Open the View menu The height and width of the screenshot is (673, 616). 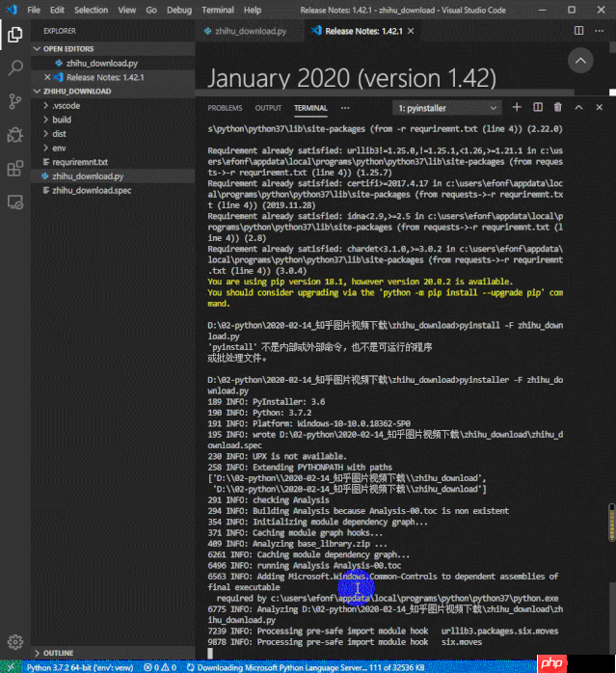[x=127, y=10]
